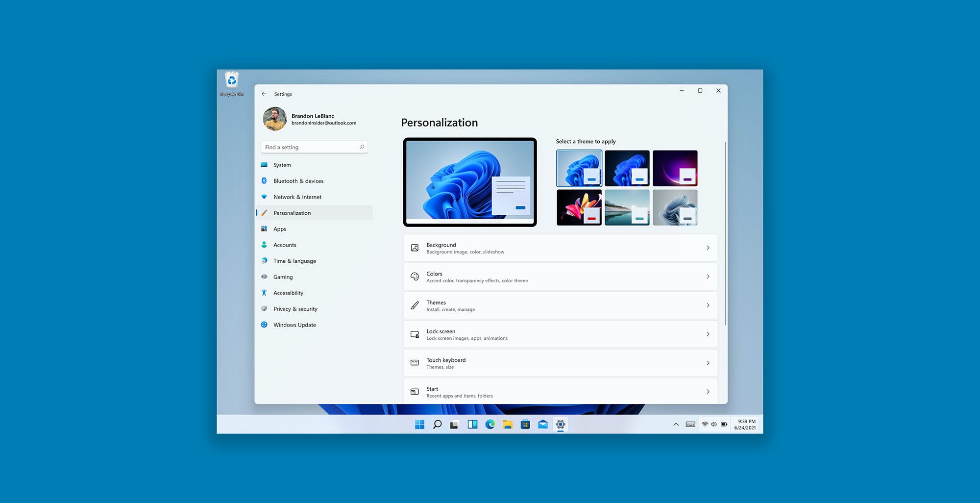Click the search icon in Find a setting box

[x=361, y=147]
